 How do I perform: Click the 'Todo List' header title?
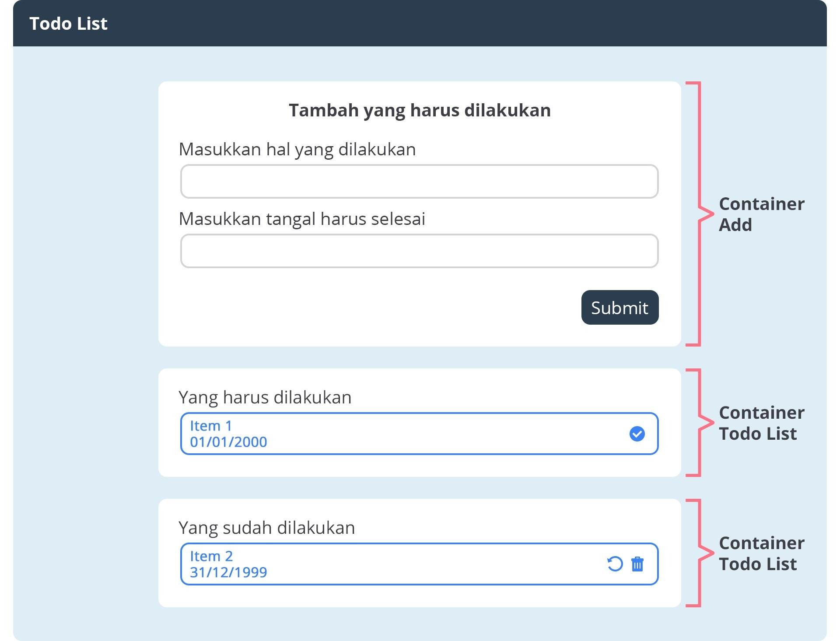coord(68,24)
